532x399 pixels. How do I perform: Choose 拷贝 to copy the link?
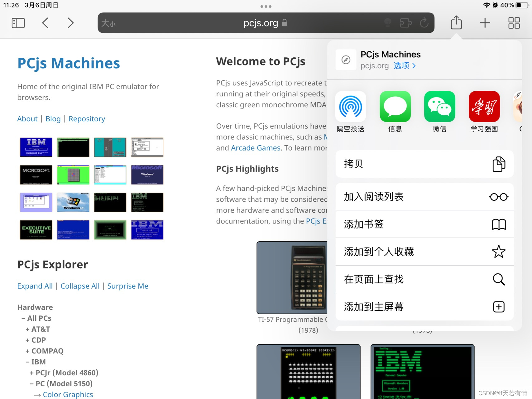(x=424, y=164)
